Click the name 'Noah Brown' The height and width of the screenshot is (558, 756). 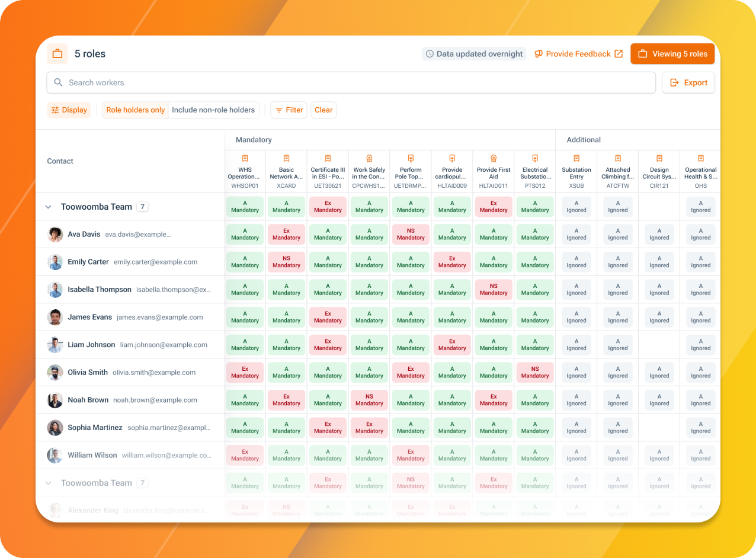88,400
